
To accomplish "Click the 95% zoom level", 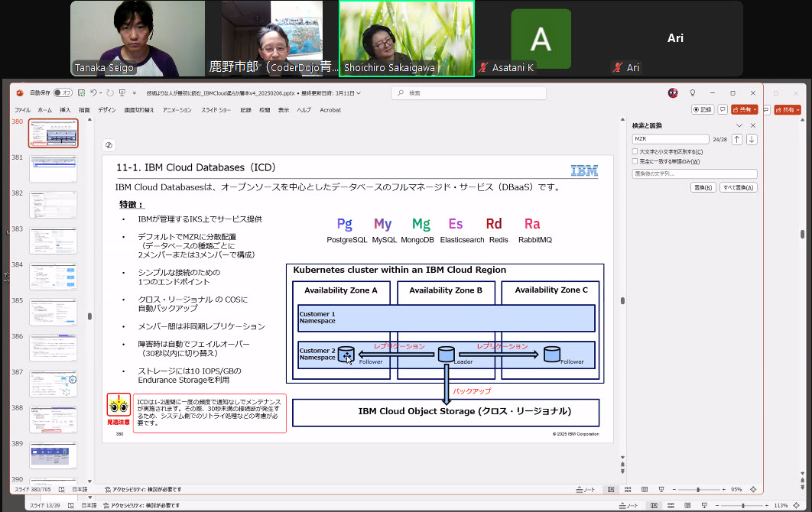I will (736, 489).
